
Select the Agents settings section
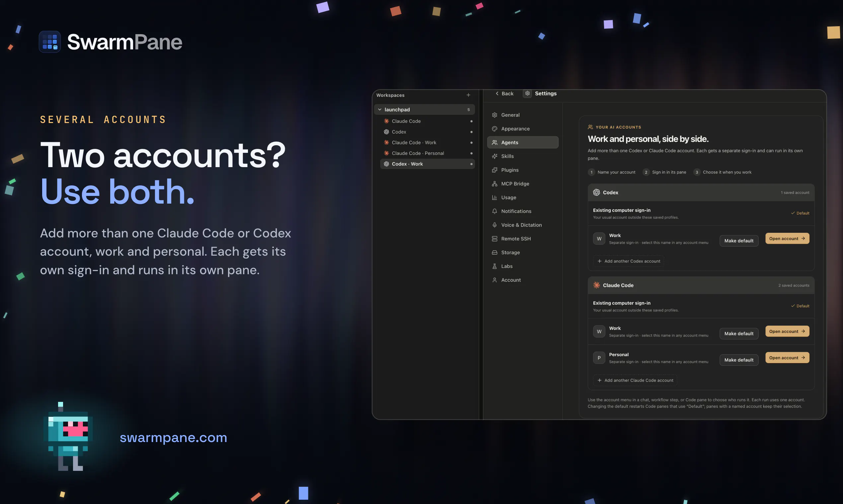[522, 143]
